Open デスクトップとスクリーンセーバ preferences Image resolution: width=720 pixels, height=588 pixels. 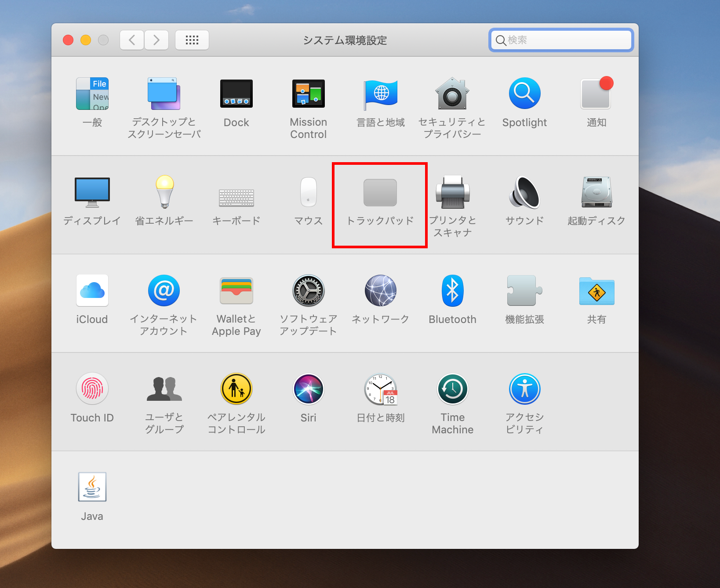coord(164,94)
